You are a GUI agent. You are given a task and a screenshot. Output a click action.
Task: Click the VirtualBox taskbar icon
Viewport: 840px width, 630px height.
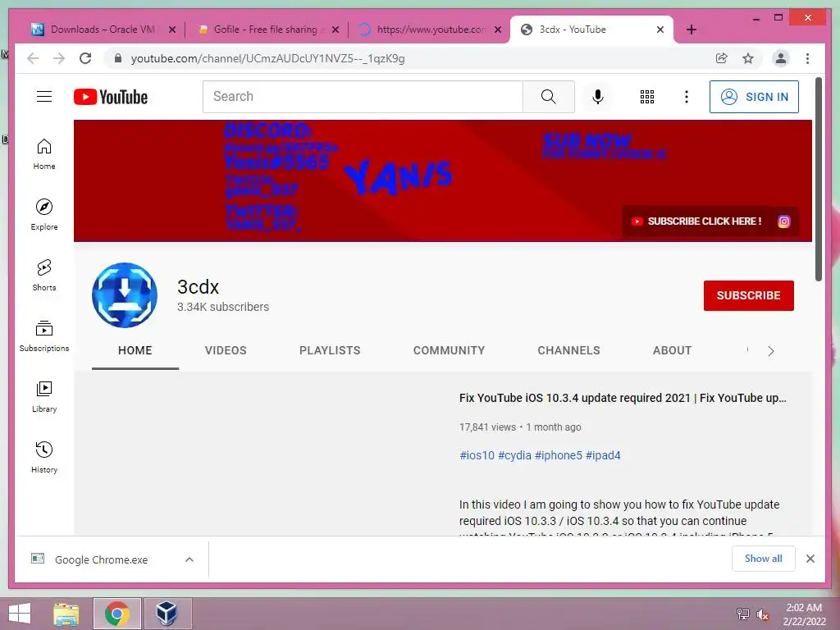(167, 614)
